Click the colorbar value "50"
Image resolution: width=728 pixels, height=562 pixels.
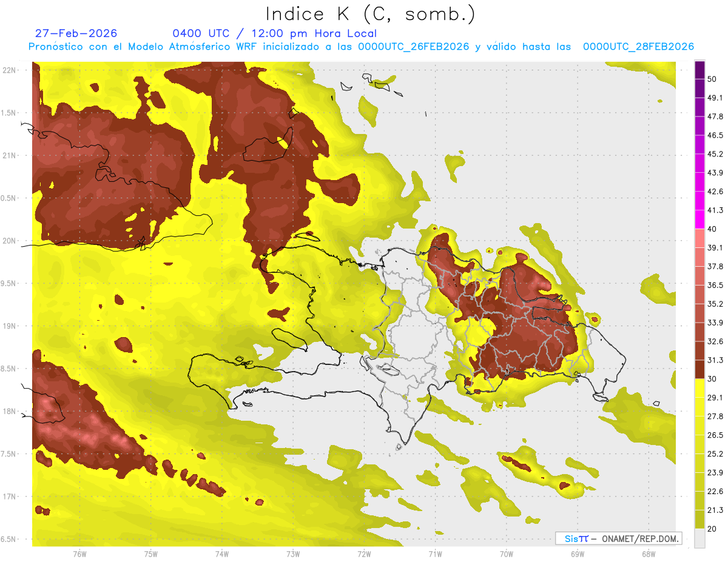712,79
